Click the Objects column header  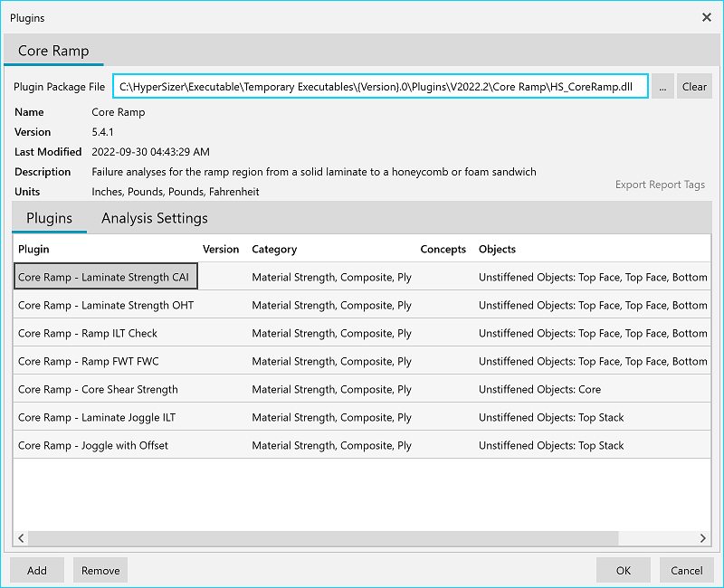[497, 250]
